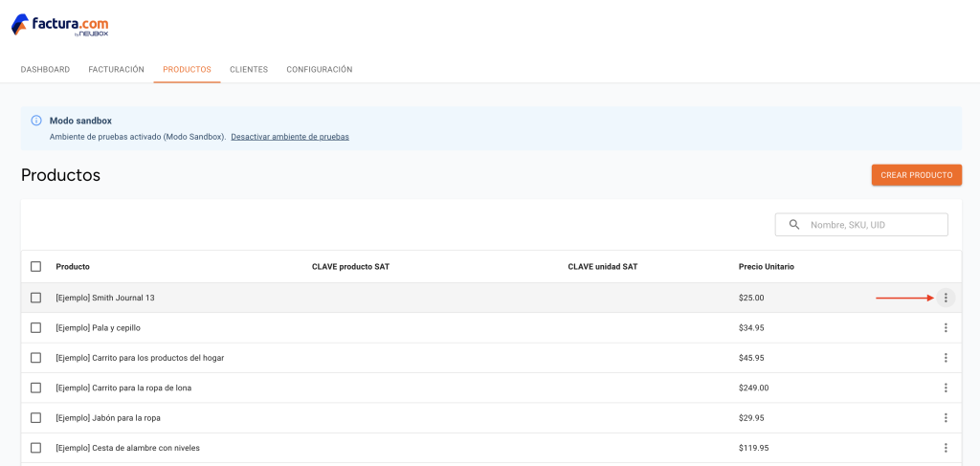The image size is (980, 466).
Task: Check the Pala y cepillo row checkbox
Action: pos(35,328)
